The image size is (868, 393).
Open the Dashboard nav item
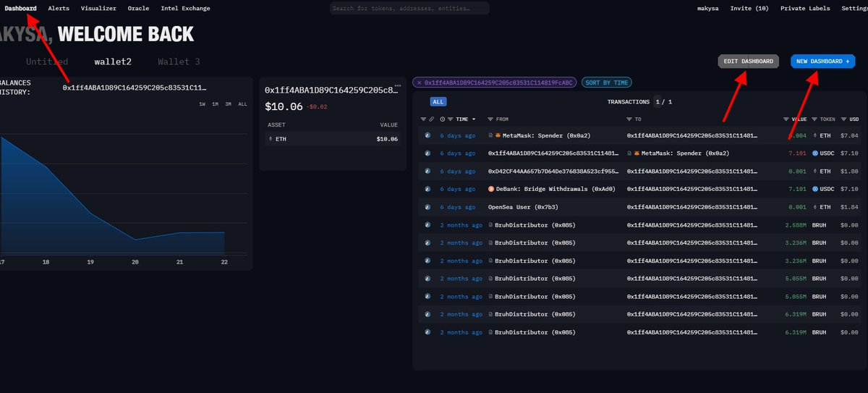coord(20,8)
